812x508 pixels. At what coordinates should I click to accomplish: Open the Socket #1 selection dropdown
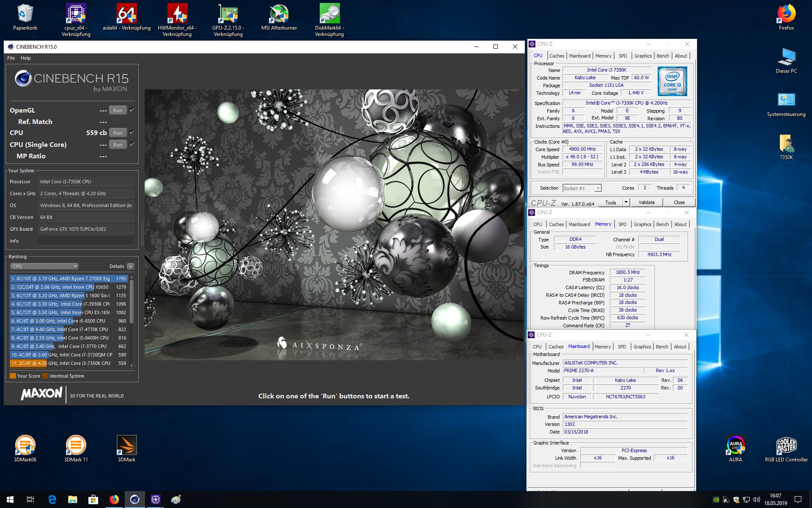tap(582, 188)
